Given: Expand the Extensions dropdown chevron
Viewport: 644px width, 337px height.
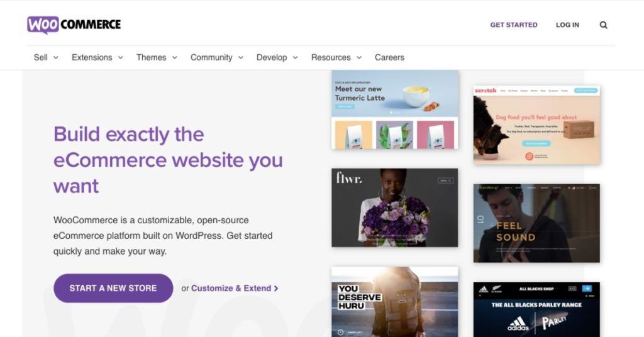Looking at the screenshot, I should tap(120, 58).
